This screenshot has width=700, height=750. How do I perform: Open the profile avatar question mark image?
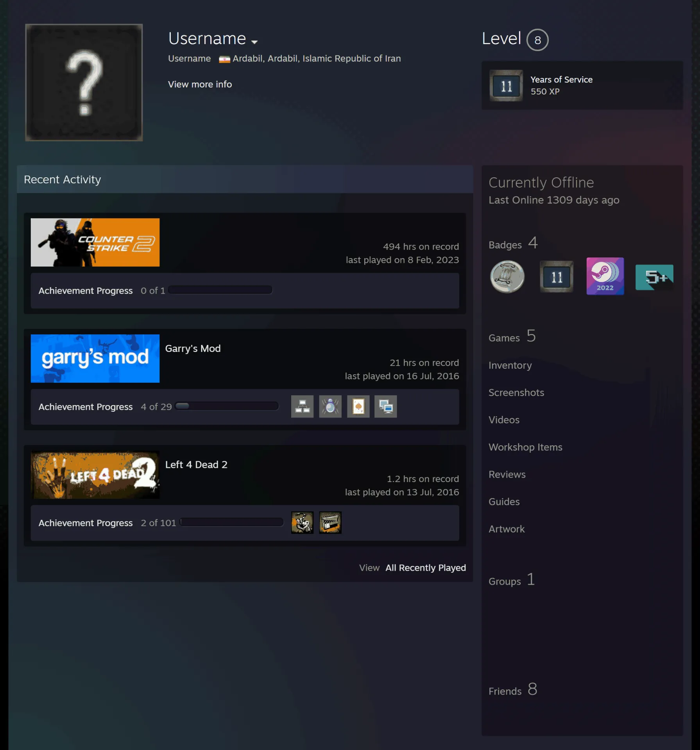point(84,82)
